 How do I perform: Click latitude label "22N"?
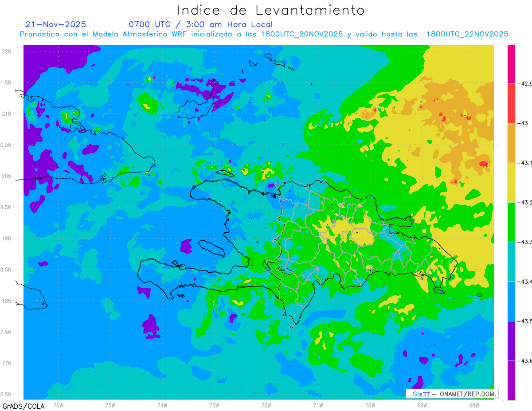(x=7, y=51)
